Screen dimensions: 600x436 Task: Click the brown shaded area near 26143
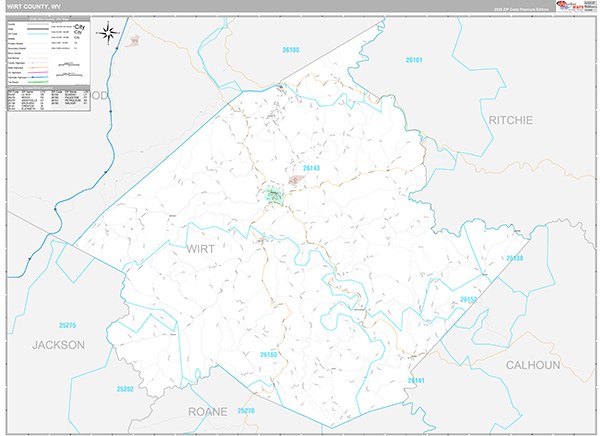pyautogui.click(x=296, y=180)
